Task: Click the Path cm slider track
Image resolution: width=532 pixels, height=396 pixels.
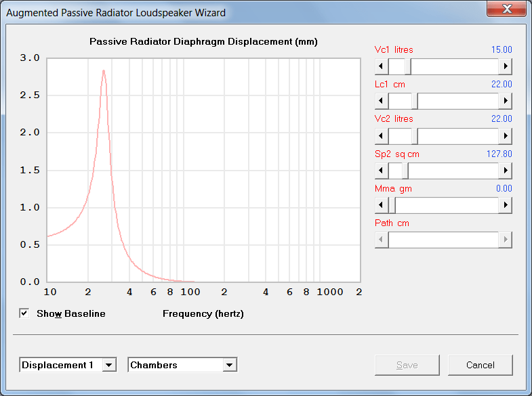Action: click(x=443, y=240)
